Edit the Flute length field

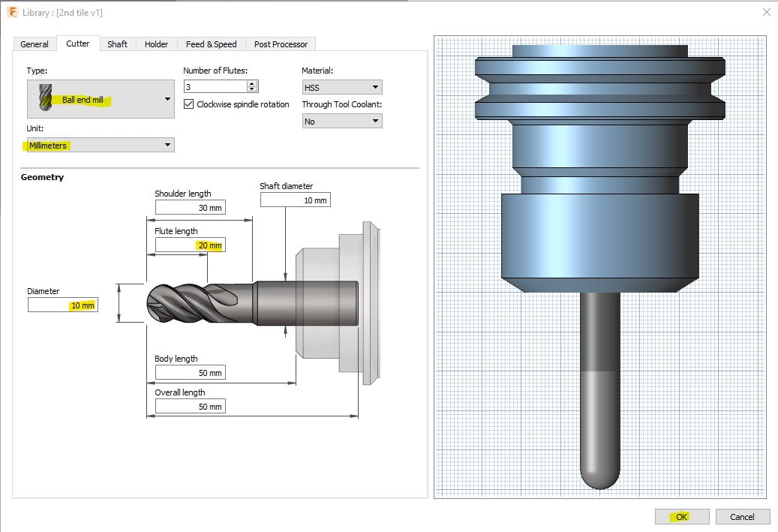tap(190, 245)
